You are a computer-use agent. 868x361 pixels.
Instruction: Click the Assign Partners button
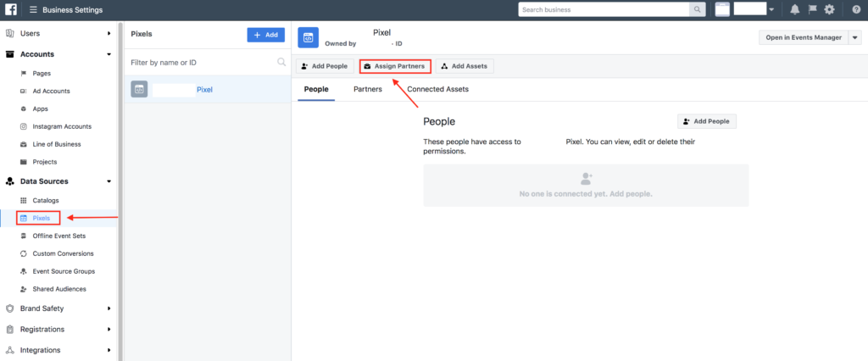click(x=394, y=66)
